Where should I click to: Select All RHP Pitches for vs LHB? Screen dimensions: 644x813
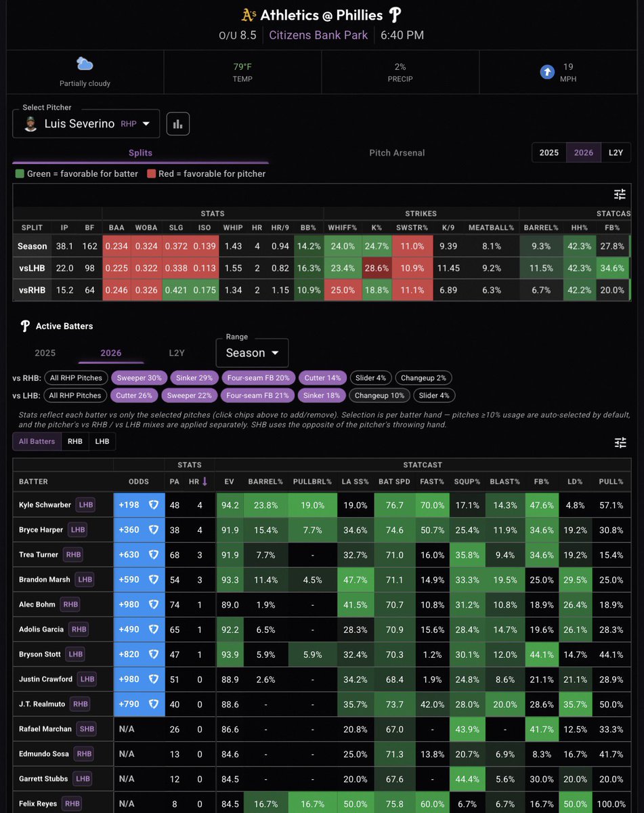(76, 395)
